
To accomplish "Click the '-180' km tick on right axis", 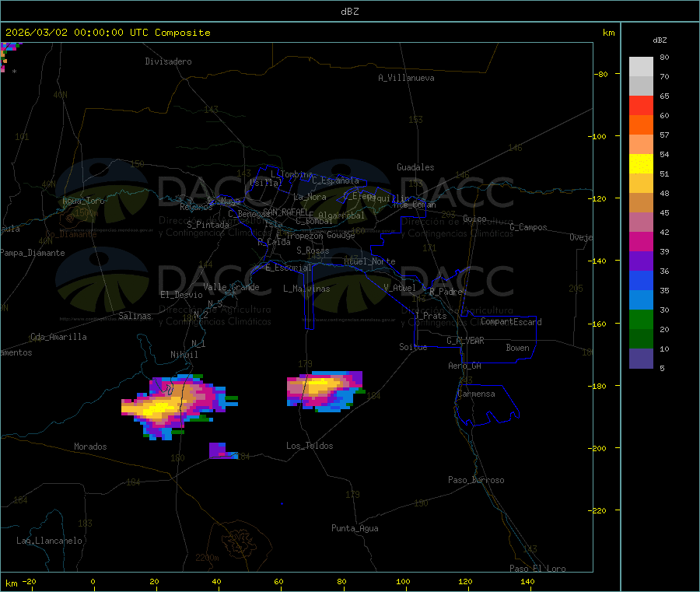I will 600,386.
